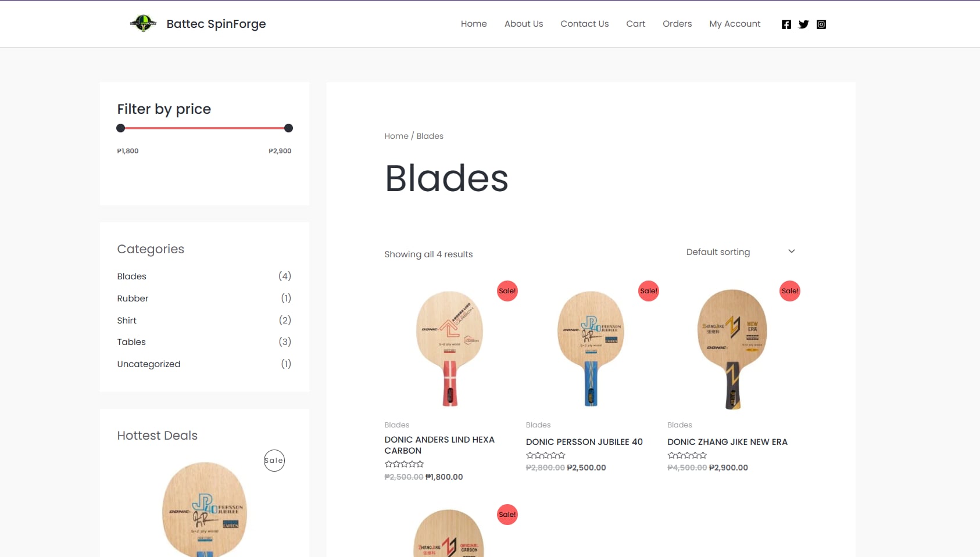Open DONIC ANDERS LIND HEXA CARBON product

(440, 445)
